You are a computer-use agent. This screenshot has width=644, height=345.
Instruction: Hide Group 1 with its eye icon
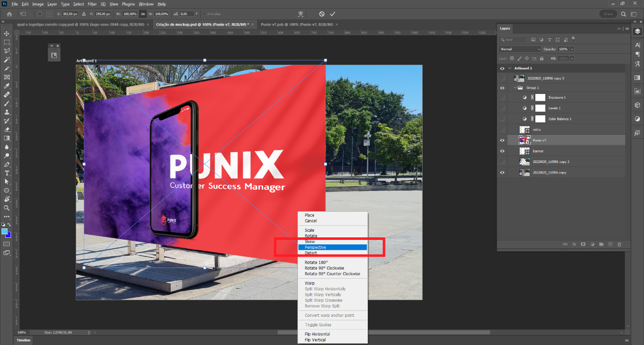[502, 88]
